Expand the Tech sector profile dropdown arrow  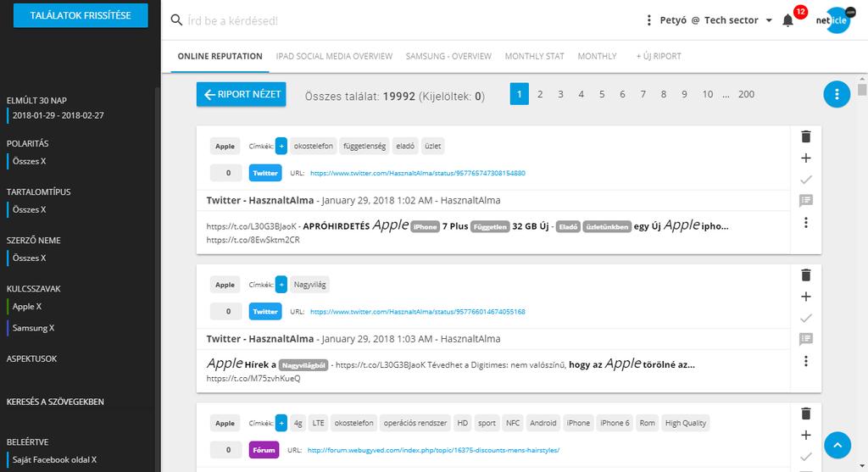769,20
